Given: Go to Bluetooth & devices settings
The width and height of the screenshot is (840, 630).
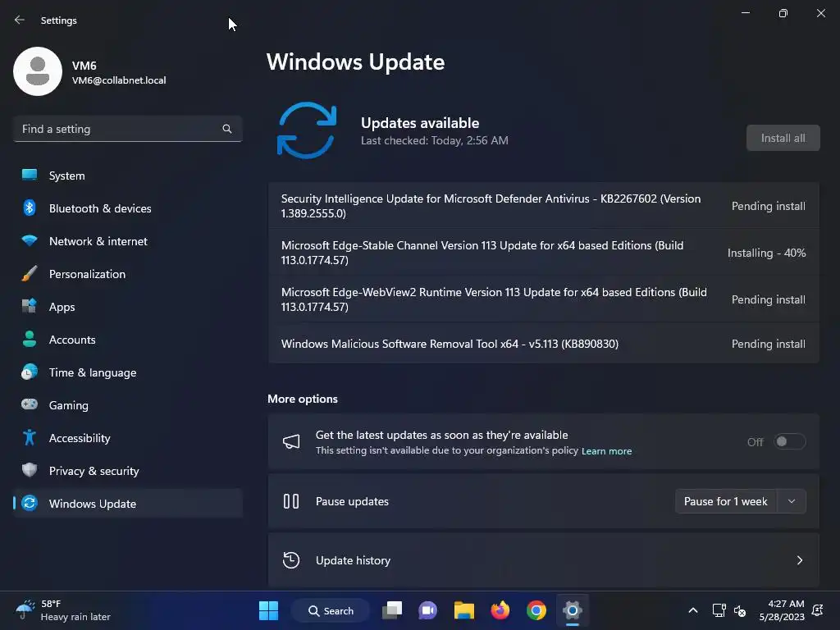Looking at the screenshot, I should coord(127,208).
